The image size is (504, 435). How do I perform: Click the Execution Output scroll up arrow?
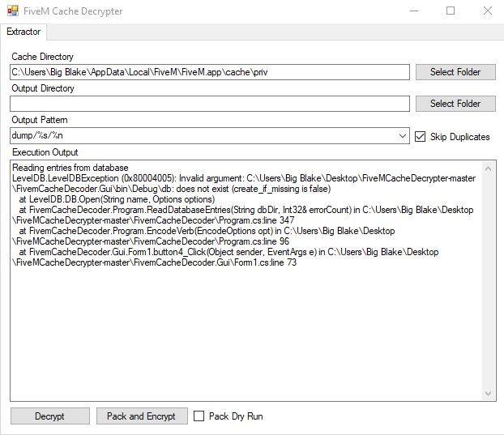[x=488, y=168]
